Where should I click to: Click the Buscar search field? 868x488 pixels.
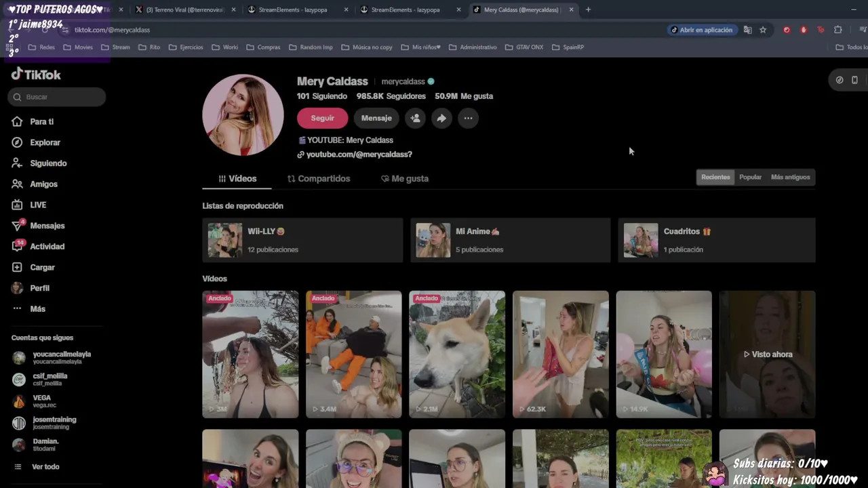tap(57, 97)
